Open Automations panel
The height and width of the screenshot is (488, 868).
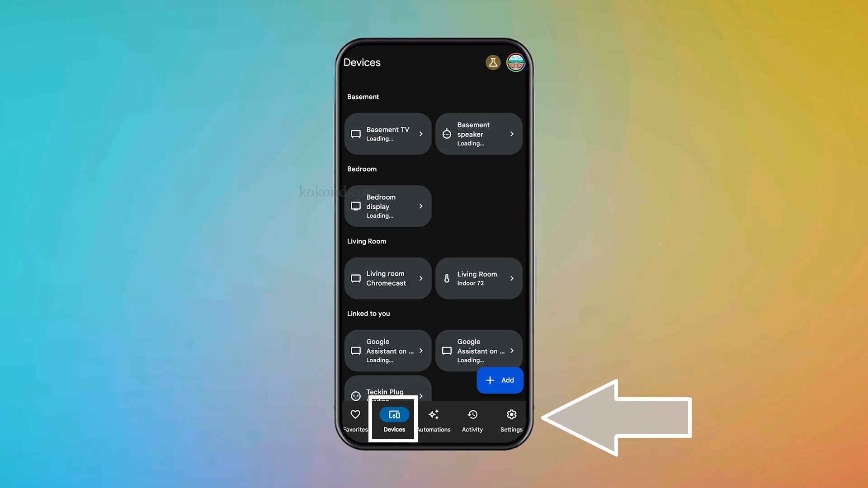click(x=434, y=420)
